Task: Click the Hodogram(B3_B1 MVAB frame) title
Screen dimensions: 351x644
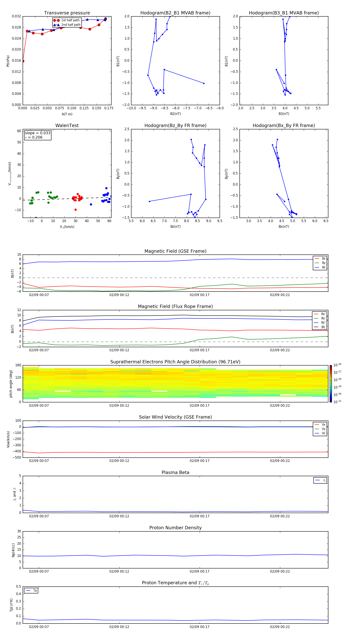Action: coord(284,13)
